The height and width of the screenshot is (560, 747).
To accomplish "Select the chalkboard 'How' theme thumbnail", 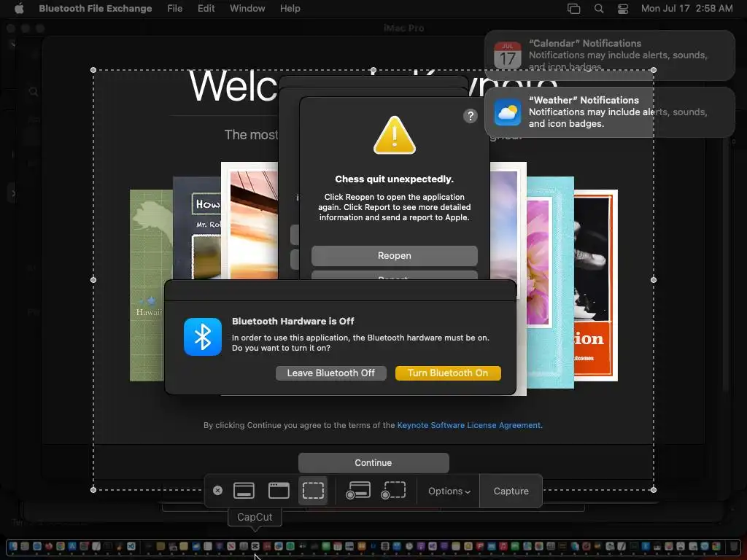I will [197, 228].
